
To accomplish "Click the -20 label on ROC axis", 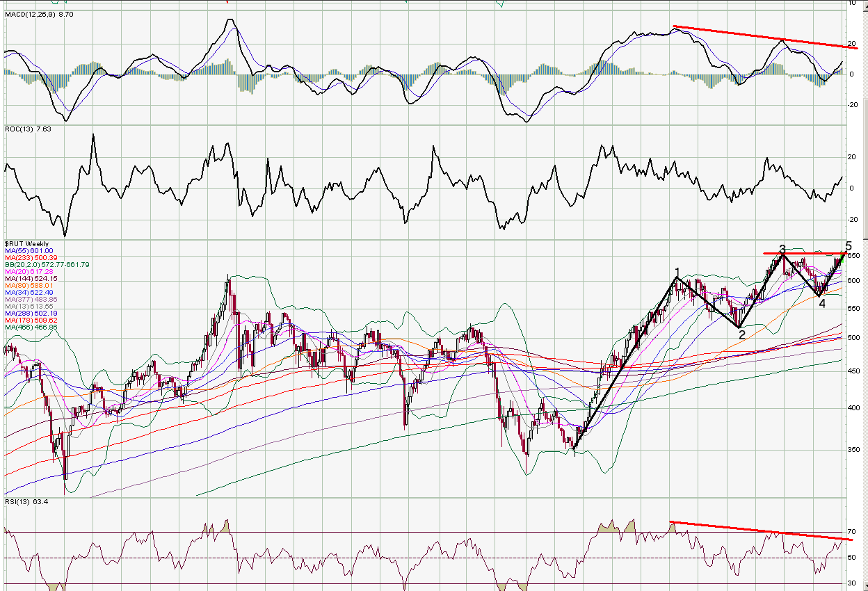I will pyautogui.click(x=852, y=220).
